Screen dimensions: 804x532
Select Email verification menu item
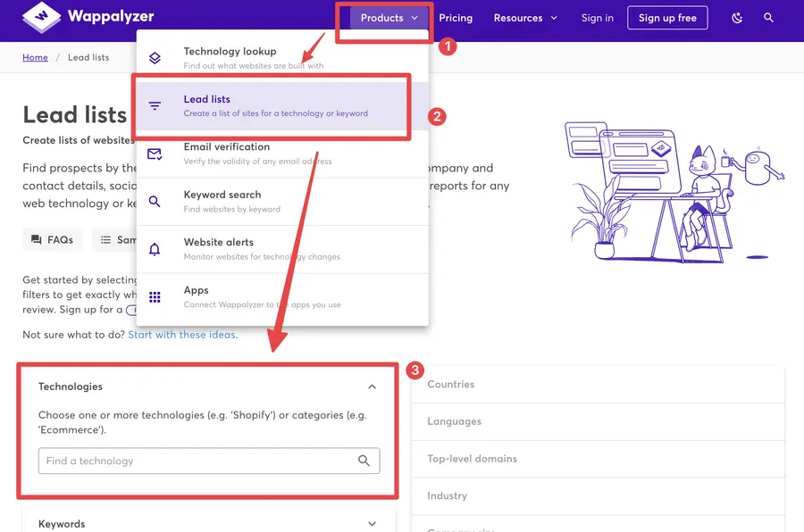click(282, 154)
